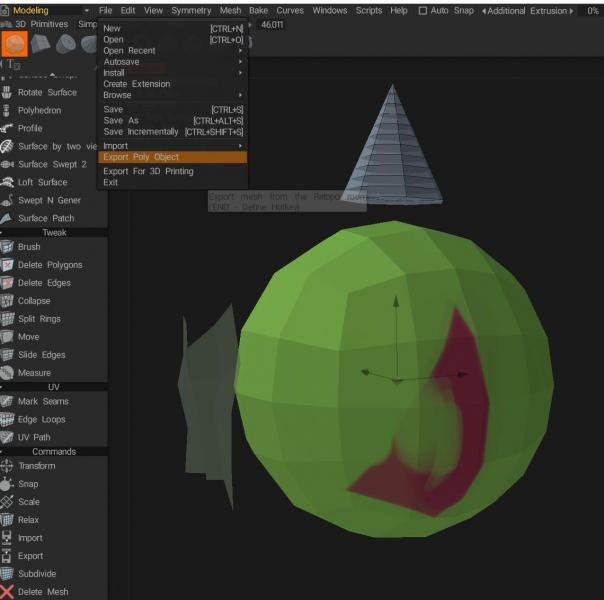
Task: Click the Snap command icon
Action: [7, 484]
